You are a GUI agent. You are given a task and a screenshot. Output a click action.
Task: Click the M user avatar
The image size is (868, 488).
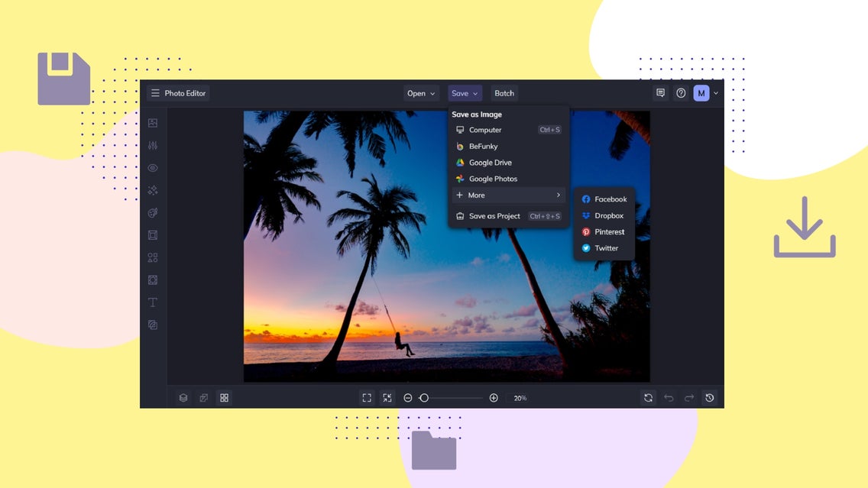coord(701,93)
